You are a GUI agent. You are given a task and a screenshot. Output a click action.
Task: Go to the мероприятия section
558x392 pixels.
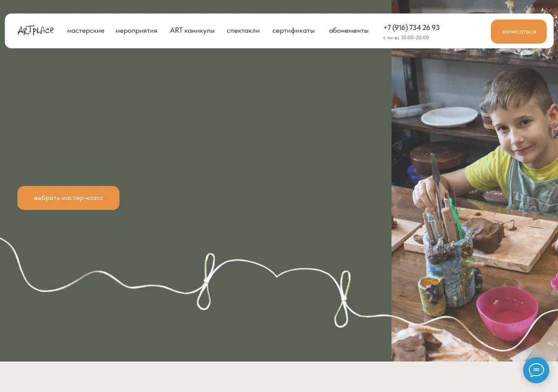pyautogui.click(x=136, y=31)
